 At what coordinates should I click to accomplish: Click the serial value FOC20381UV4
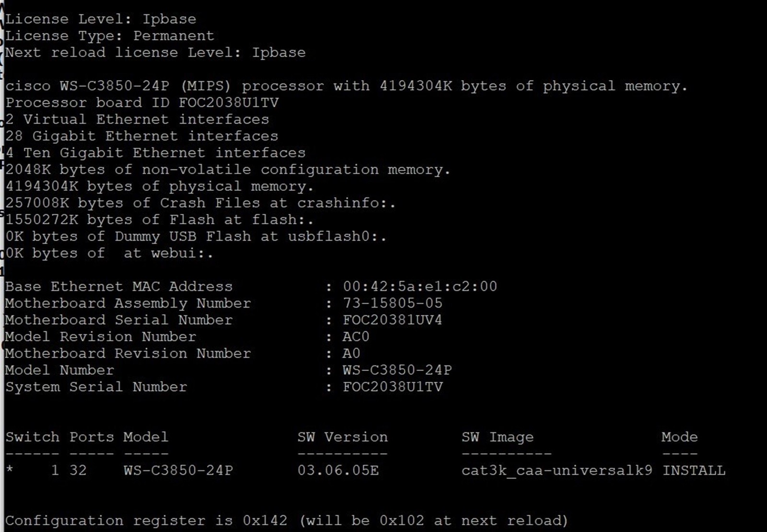coord(393,320)
